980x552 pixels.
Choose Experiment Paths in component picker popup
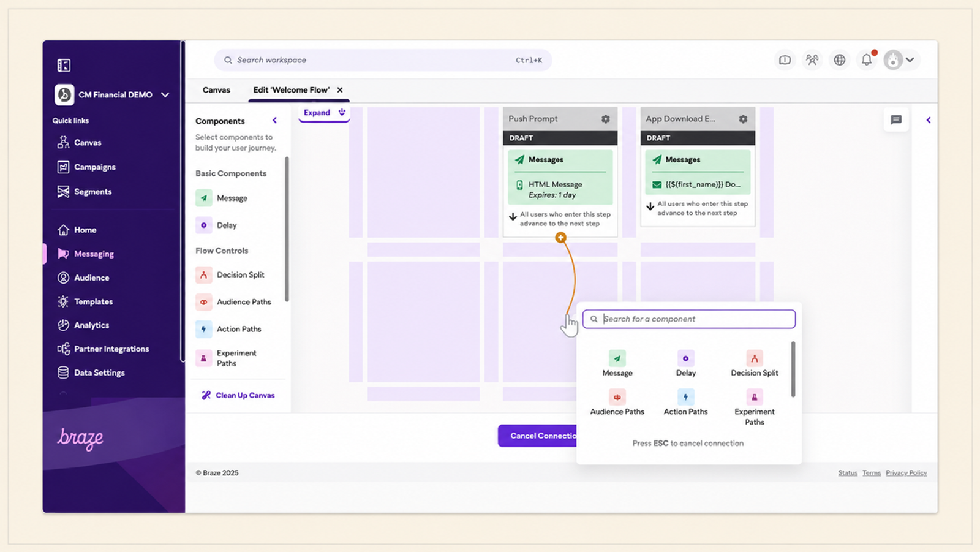(755, 407)
